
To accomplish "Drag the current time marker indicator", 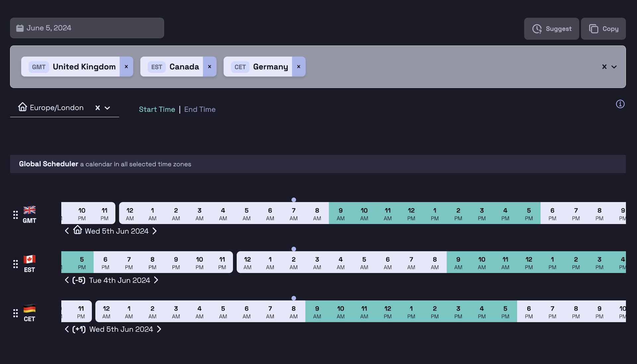I will pos(294,200).
